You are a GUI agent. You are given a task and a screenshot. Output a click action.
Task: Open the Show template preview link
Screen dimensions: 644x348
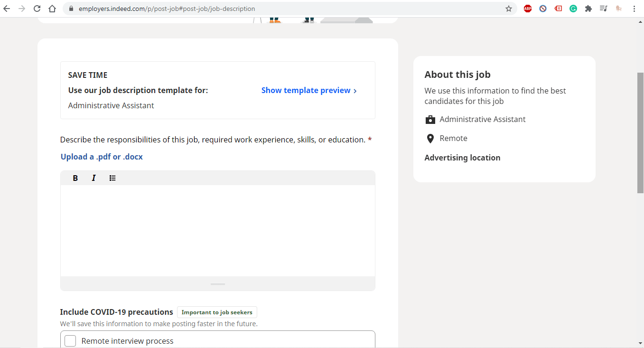point(305,90)
